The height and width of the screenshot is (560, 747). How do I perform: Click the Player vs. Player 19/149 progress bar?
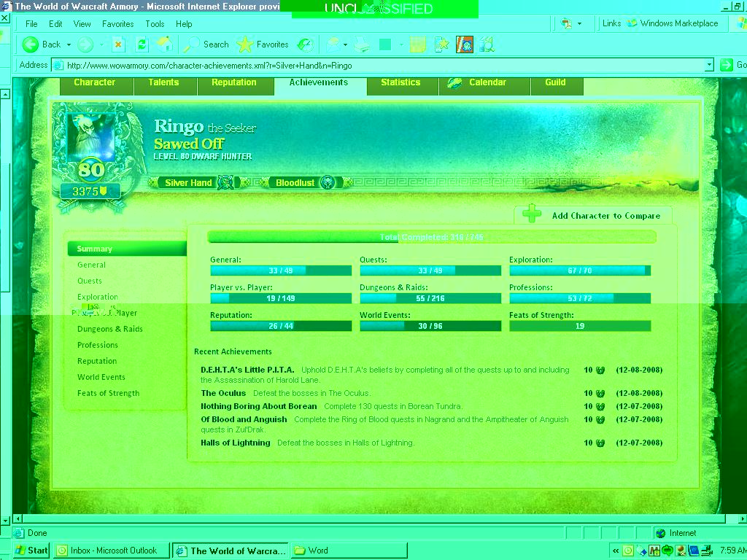(281, 298)
